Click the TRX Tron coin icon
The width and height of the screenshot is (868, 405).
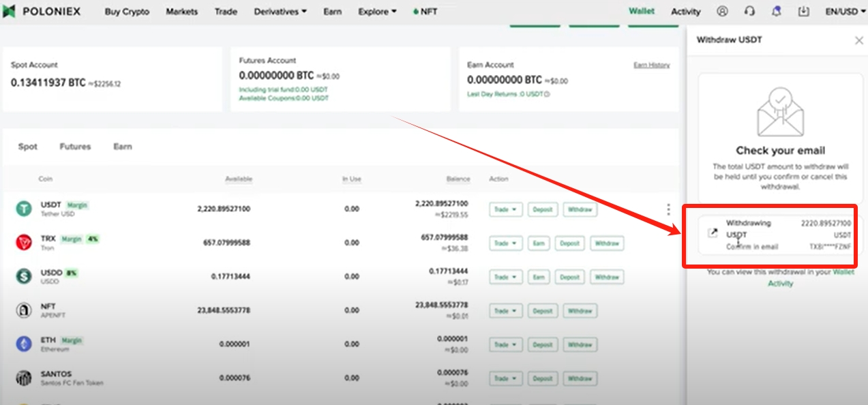click(x=24, y=243)
